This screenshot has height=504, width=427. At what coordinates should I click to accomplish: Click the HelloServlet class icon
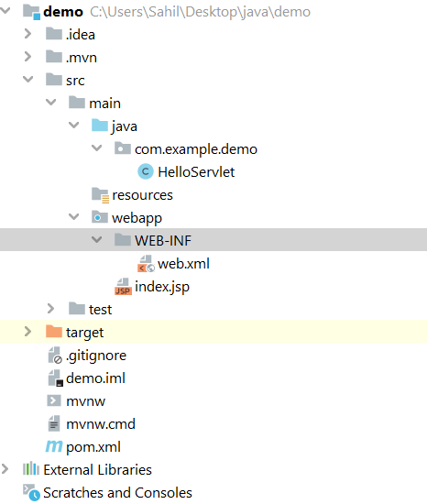tap(146, 171)
